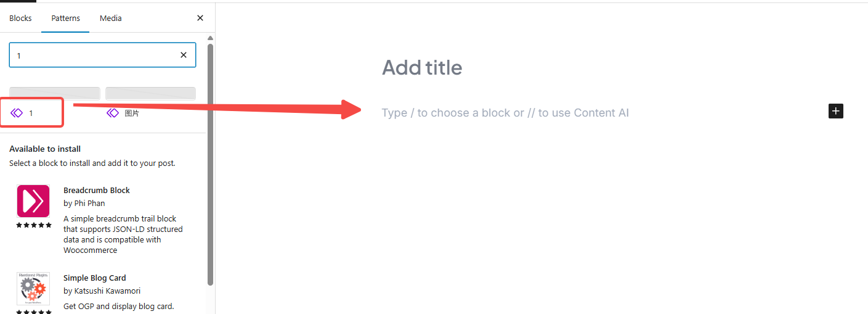Viewport: 868px width, 314px height.
Task: Select the preview thumbnail above pattern "1"
Action: [54, 93]
